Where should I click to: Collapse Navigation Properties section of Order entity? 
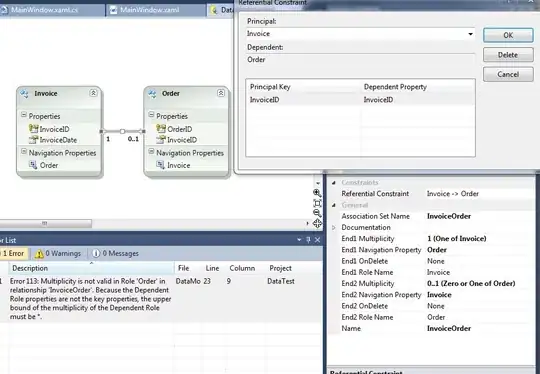(151, 152)
